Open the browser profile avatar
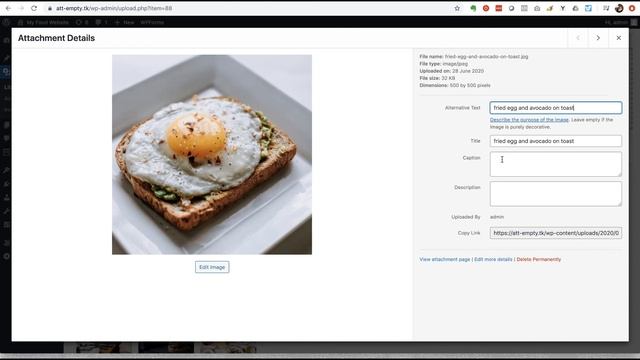This screenshot has width=640, height=360. (619, 8)
